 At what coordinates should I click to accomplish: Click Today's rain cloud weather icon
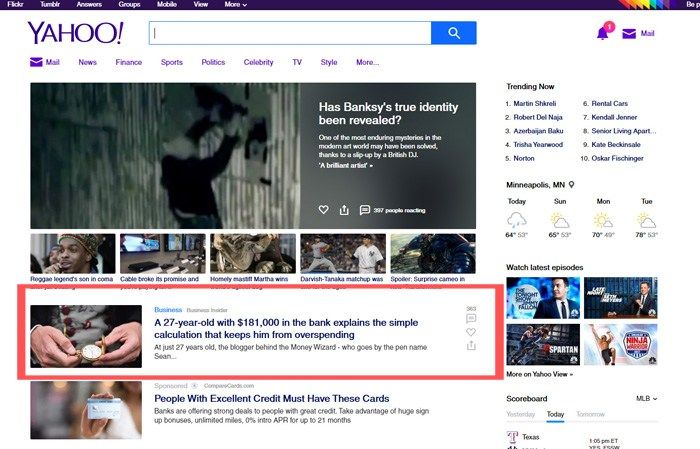pyautogui.click(x=517, y=220)
